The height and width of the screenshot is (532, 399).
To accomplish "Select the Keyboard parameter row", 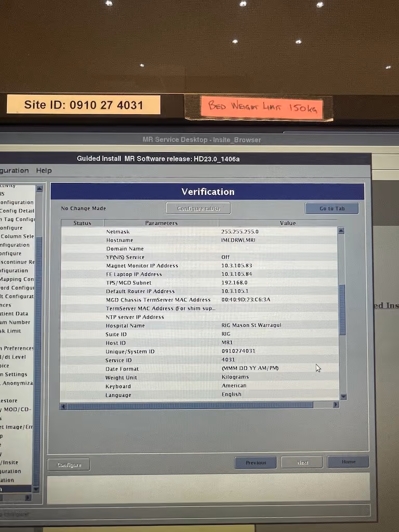I will (199, 386).
